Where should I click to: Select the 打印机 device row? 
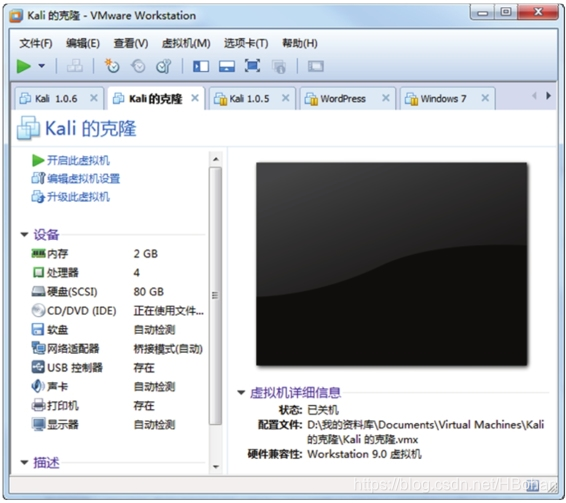(x=117, y=406)
